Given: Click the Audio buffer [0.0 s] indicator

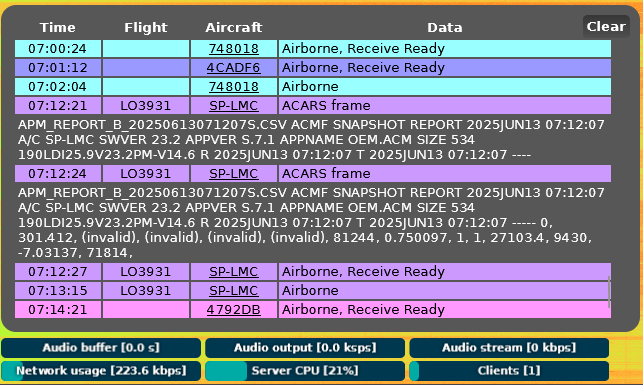Looking at the screenshot, I should [101, 348].
